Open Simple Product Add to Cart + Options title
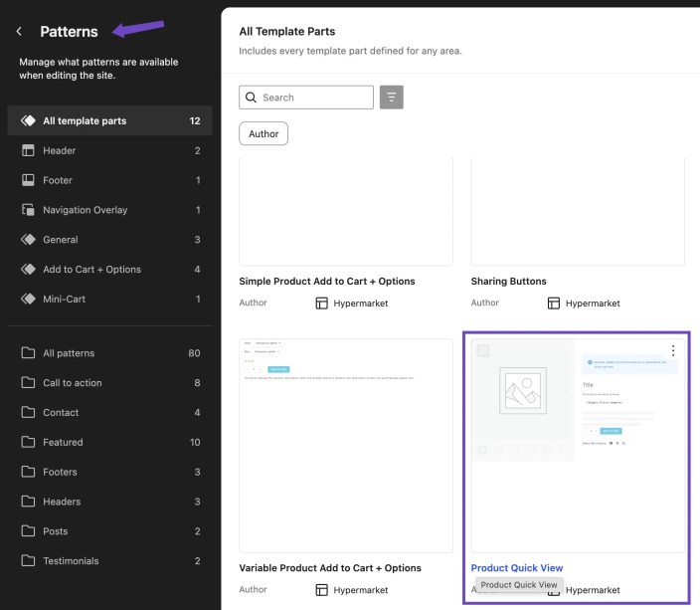 [x=327, y=281]
